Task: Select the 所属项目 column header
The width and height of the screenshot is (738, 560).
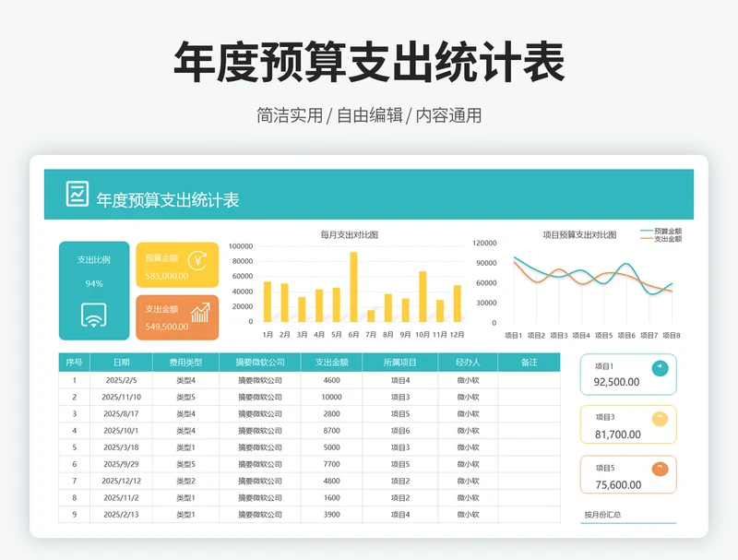Action: coord(400,363)
